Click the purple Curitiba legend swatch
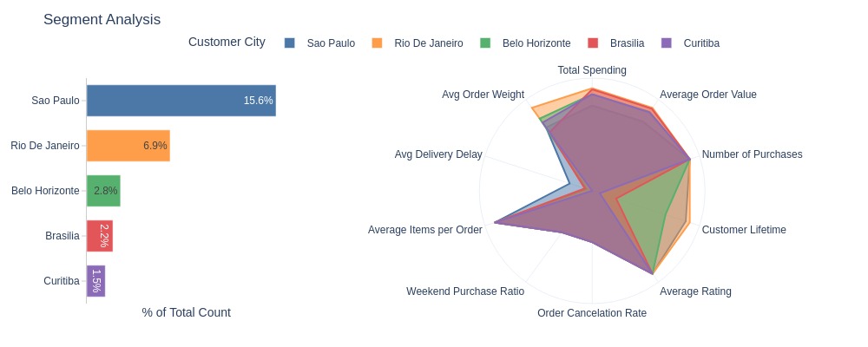Viewport: 868px width, 347px height. 667,43
